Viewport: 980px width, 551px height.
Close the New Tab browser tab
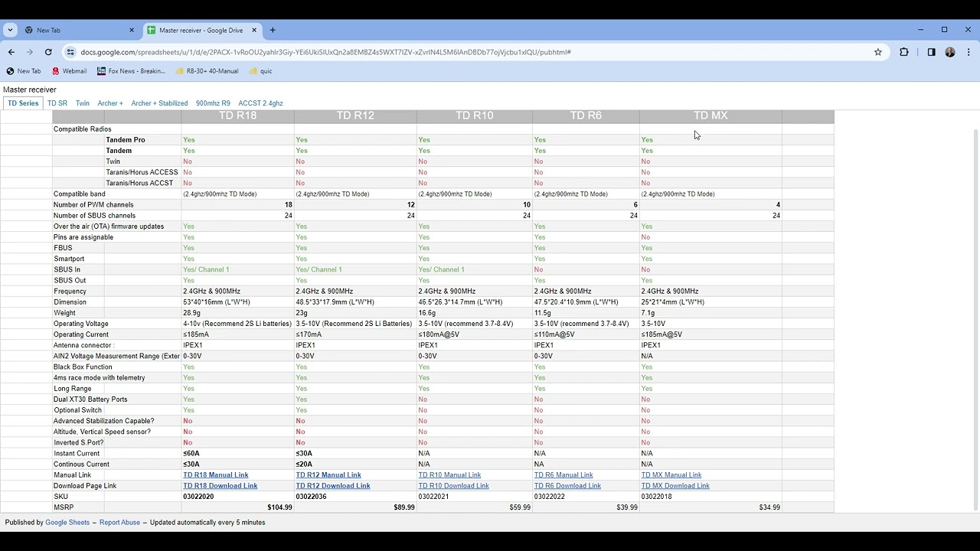[131, 31]
